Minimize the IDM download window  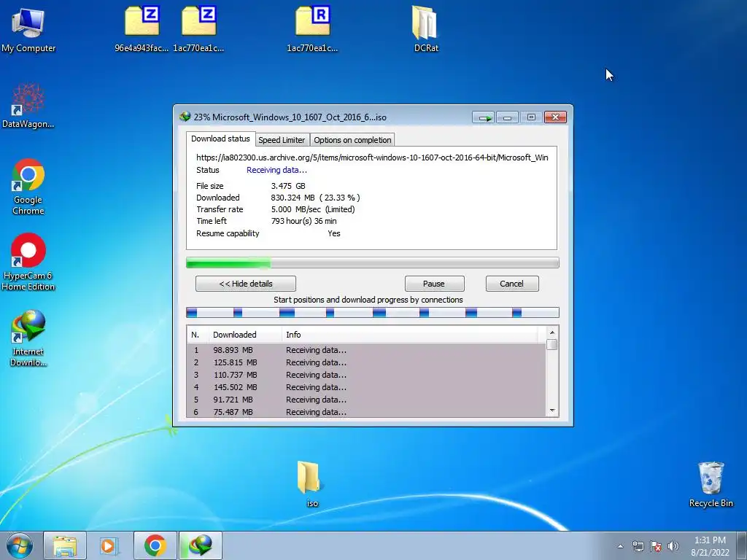508,117
